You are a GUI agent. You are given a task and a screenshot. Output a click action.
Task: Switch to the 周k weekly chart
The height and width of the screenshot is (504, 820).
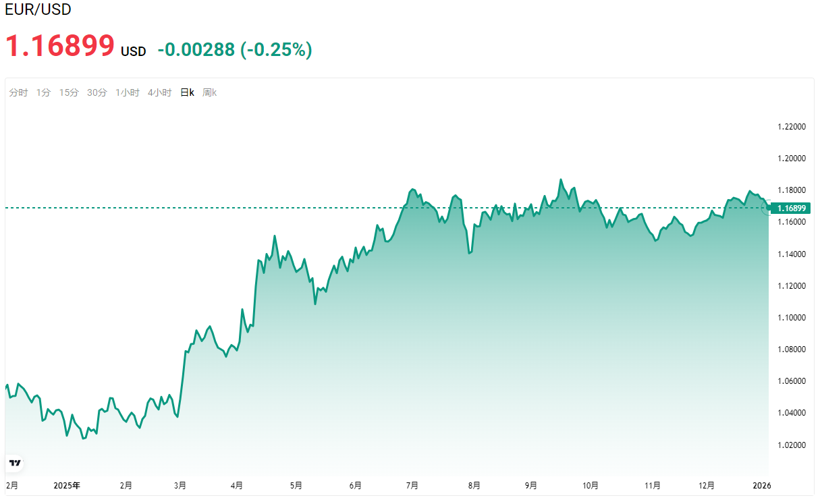(209, 93)
